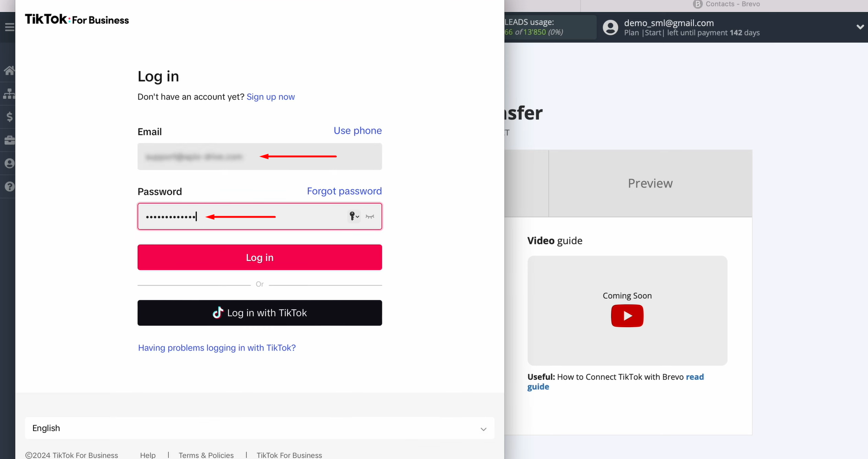Go to the home icon in the sidebar
The image size is (868, 459).
tap(9, 71)
